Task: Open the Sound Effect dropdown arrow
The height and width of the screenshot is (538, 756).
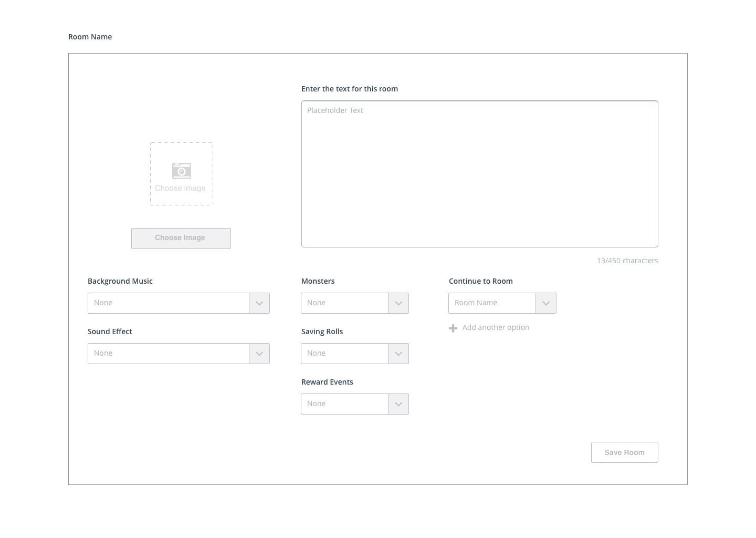Action: [259, 354]
